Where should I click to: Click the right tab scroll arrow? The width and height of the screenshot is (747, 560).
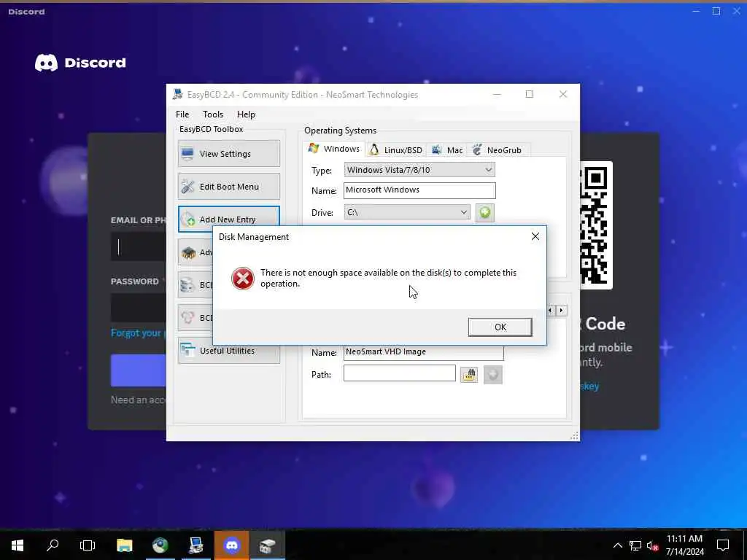click(561, 311)
